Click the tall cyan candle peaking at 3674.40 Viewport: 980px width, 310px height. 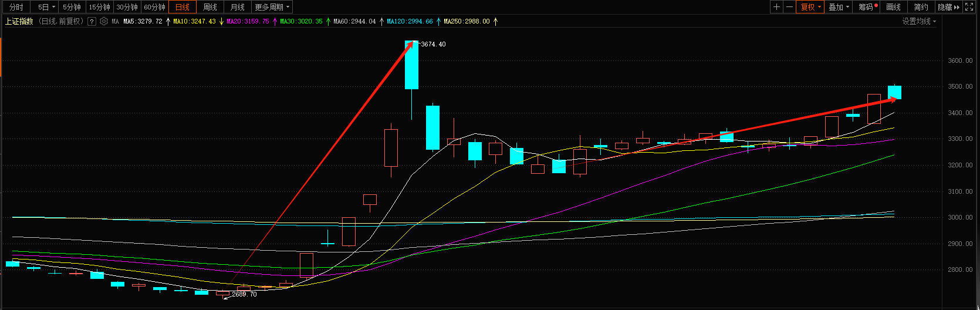pos(411,65)
